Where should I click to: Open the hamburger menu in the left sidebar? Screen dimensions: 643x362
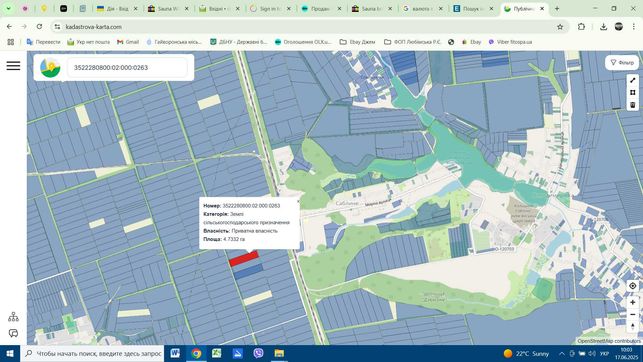pos(13,66)
